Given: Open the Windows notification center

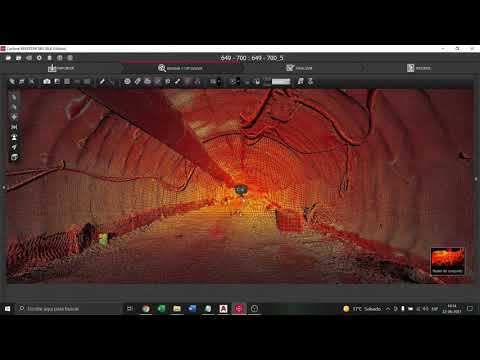Looking at the screenshot, I should pyautogui.click(x=470, y=309).
